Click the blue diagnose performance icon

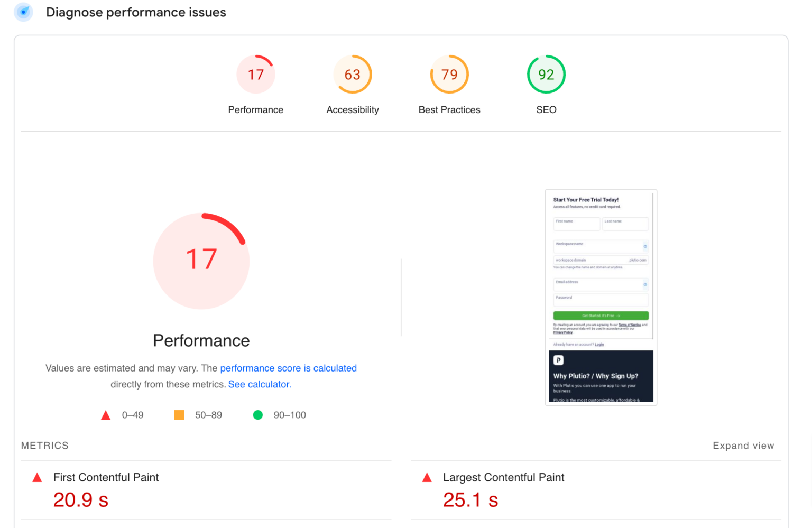click(x=24, y=12)
